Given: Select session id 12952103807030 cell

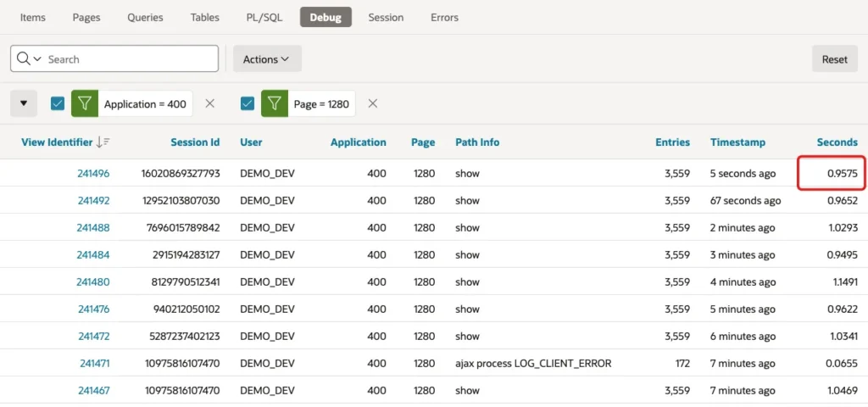Looking at the screenshot, I should tap(181, 200).
